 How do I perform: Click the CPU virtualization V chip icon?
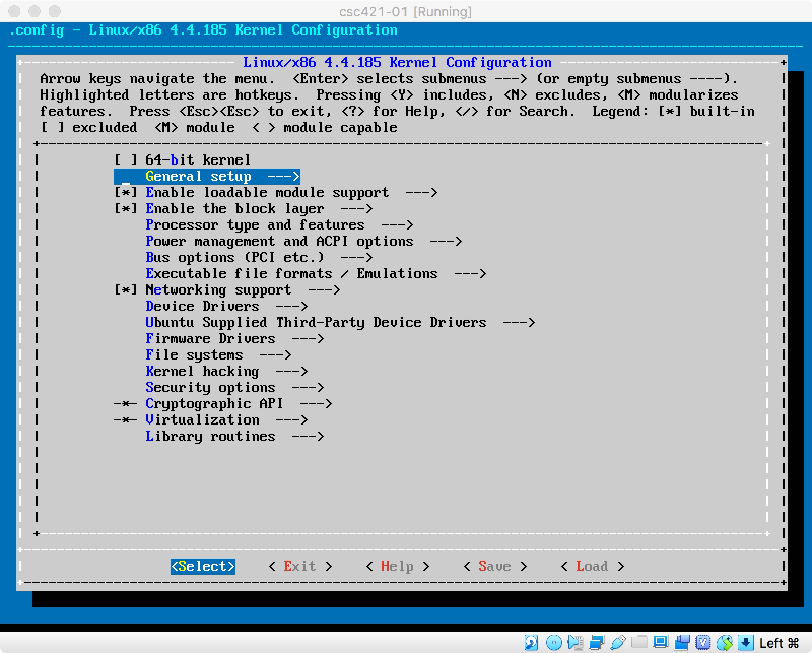tap(703, 642)
